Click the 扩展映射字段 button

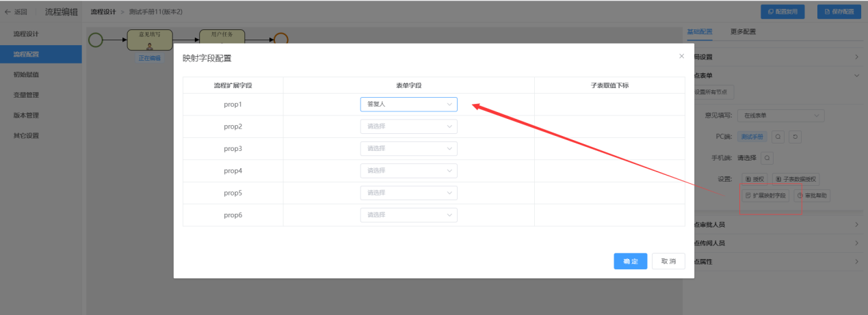tap(766, 195)
